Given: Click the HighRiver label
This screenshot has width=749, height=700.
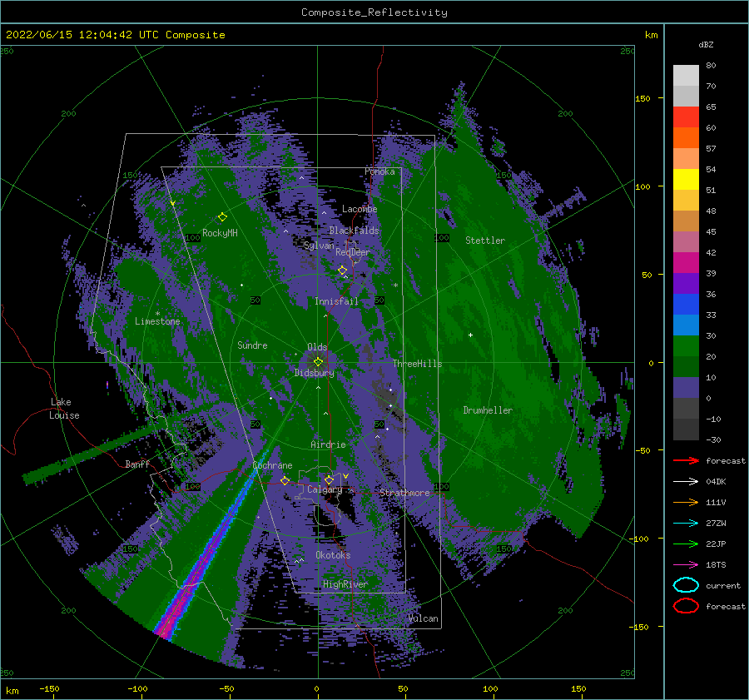Looking at the screenshot, I should (x=345, y=584).
